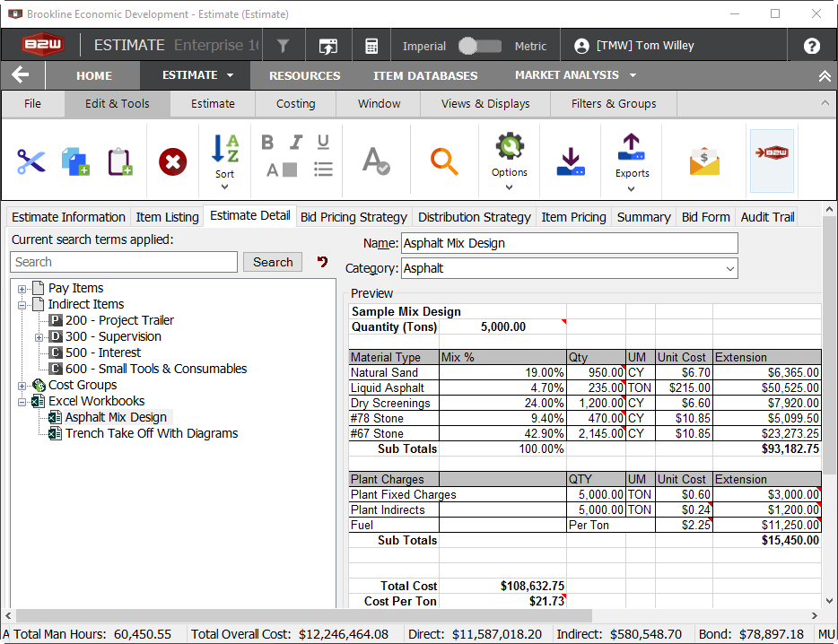
Task: Click the orange Search magnifier icon
Action: [x=444, y=161]
